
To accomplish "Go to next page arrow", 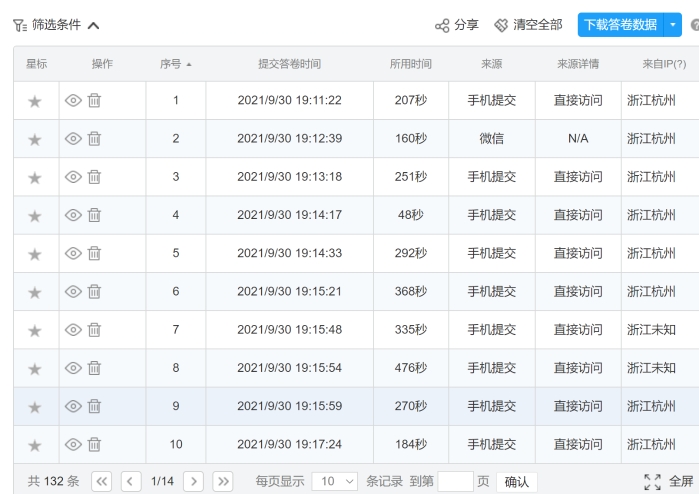I will click(194, 481).
